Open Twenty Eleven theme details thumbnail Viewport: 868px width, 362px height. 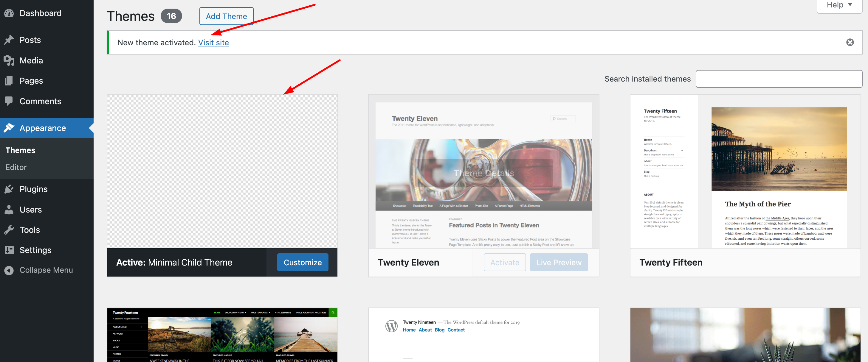(483, 171)
